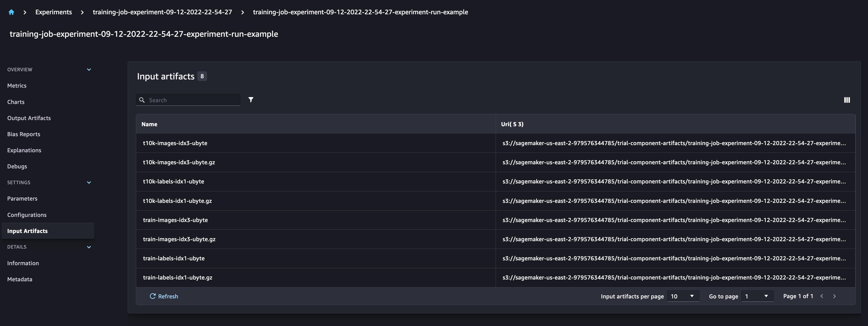Viewport: 868px width, 326px height.
Task: Collapse the Overview sidebar section
Action: point(89,69)
